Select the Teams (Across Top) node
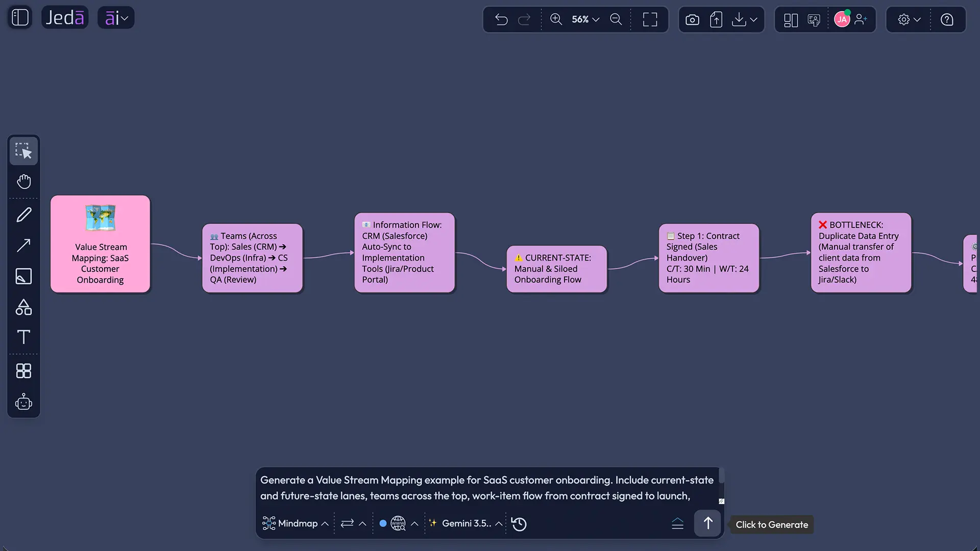This screenshot has width=980, height=551. pos(252,258)
